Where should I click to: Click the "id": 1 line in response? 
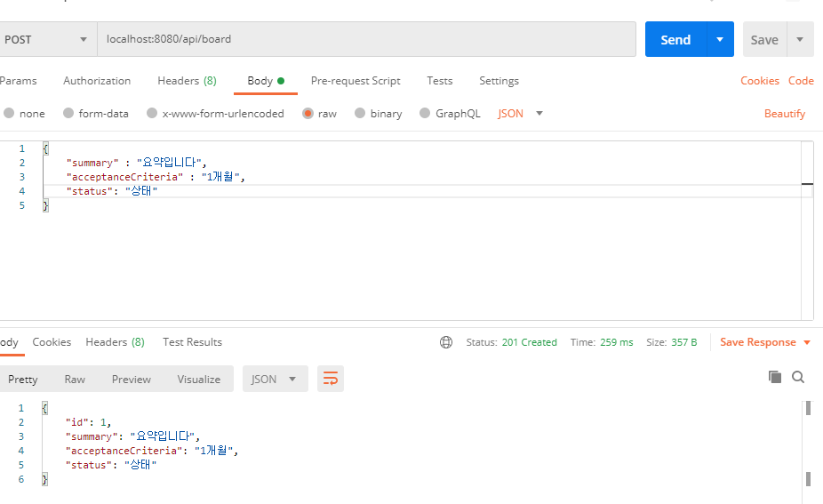[88, 422]
